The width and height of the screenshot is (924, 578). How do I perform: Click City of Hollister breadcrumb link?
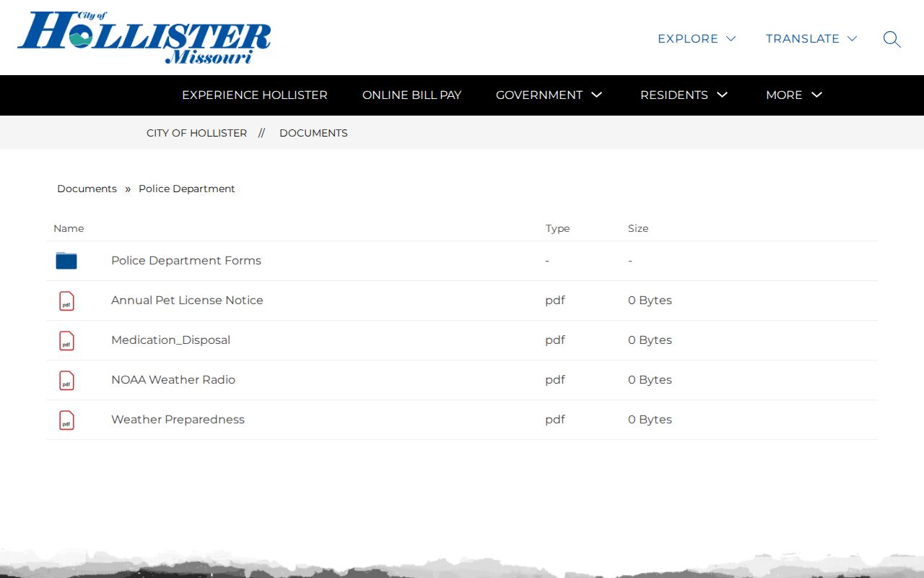[x=196, y=133]
